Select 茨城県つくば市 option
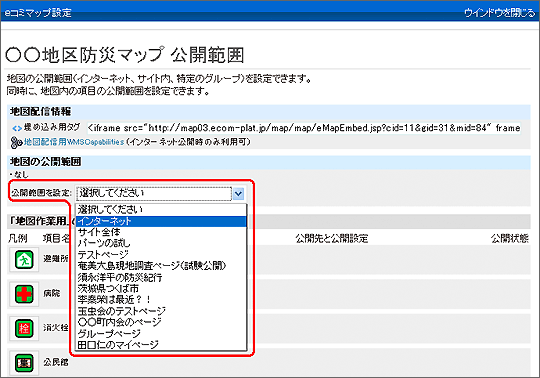 pos(161,288)
